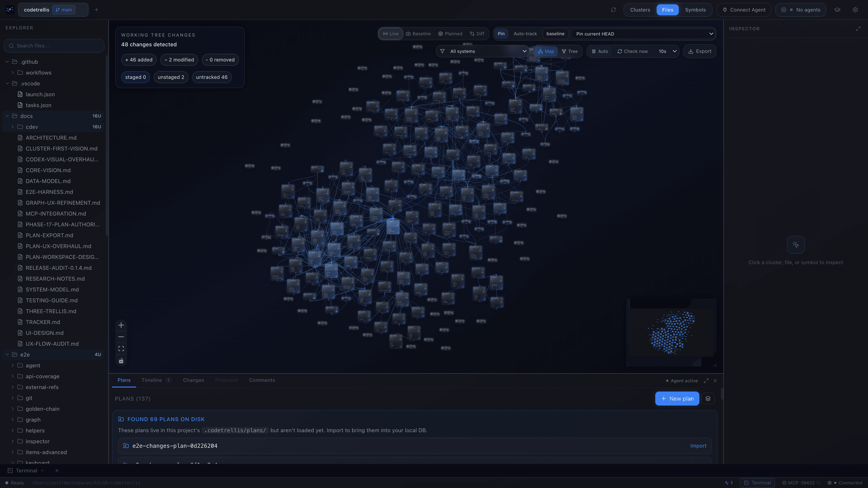Viewport: 868px width, 488px height.
Task: Switch branch via main badge
Action: pyautogui.click(x=64, y=10)
